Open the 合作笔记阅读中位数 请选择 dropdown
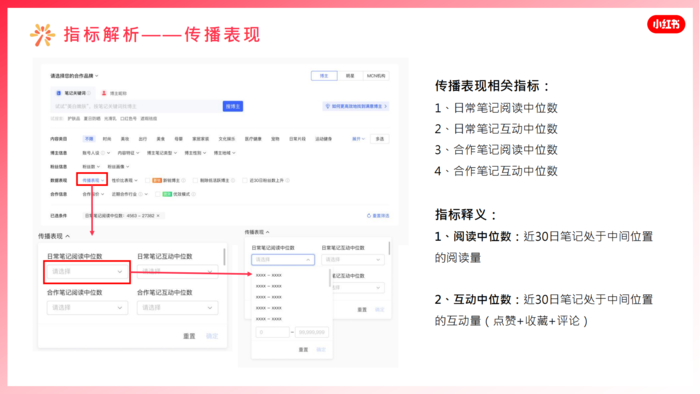The width and height of the screenshot is (700, 394). tap(87, 307)
